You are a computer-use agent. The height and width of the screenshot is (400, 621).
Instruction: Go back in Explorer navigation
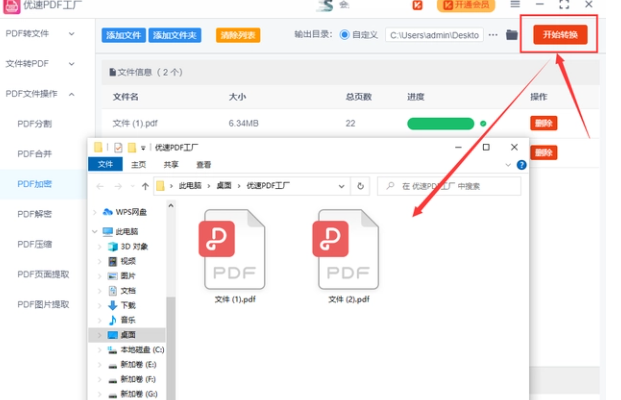click(x=100, y=186)
